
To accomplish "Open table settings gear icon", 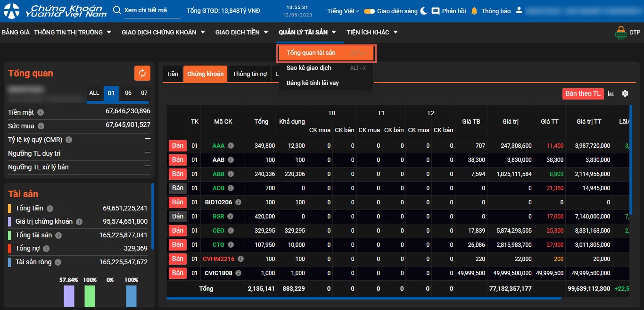I will pyautogui.click(x=625, y=93).
